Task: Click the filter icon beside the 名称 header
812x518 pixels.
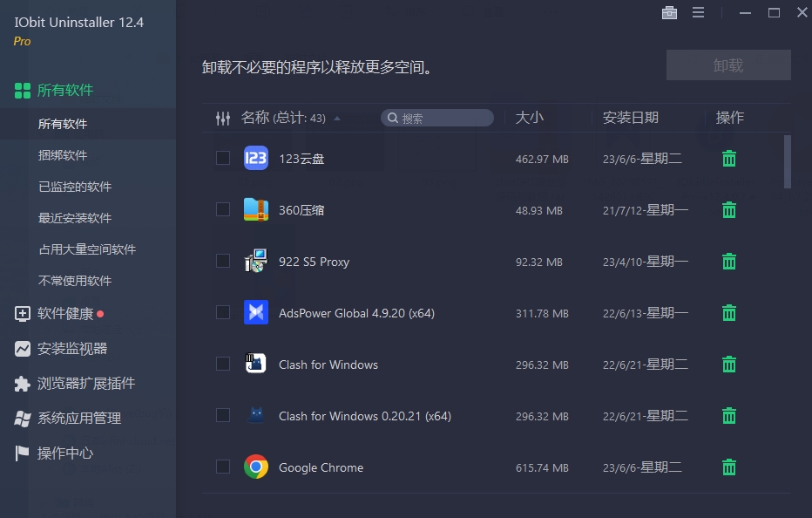Action: 223,118
